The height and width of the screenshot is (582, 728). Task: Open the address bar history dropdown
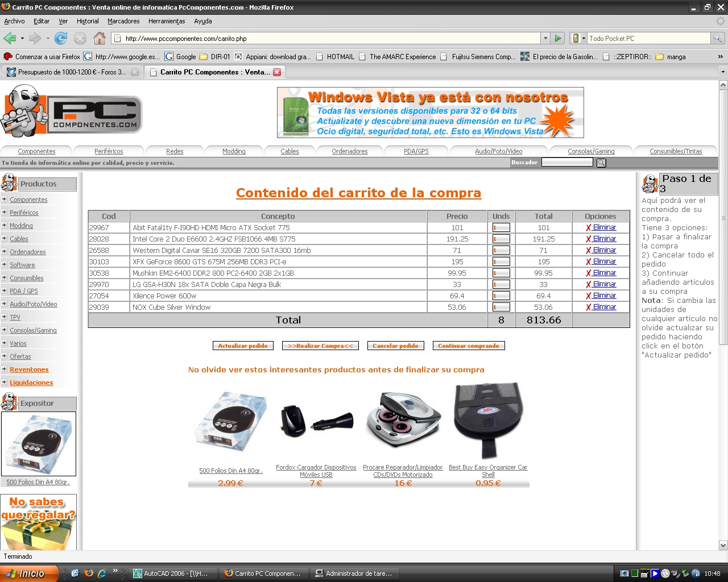(x=545, y=39)
